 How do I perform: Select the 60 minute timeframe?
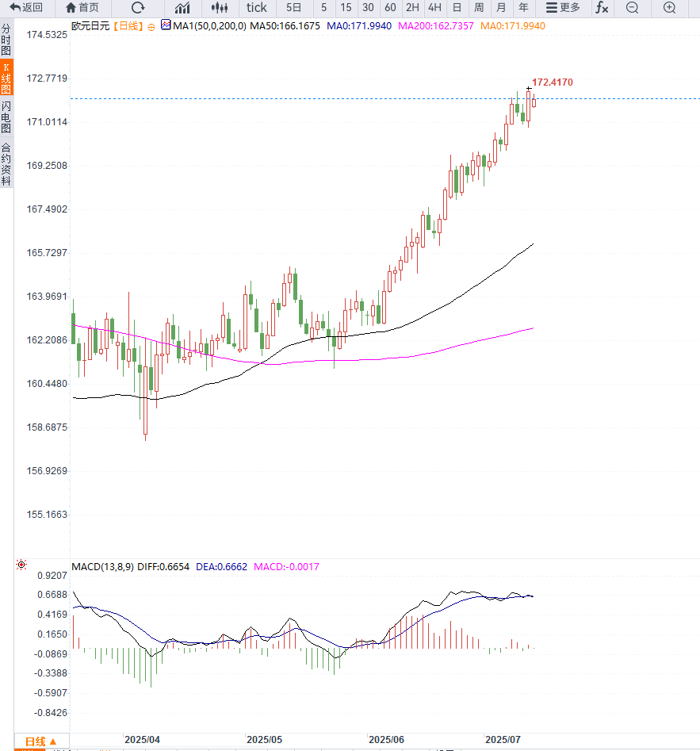click(x=390, y=8)
